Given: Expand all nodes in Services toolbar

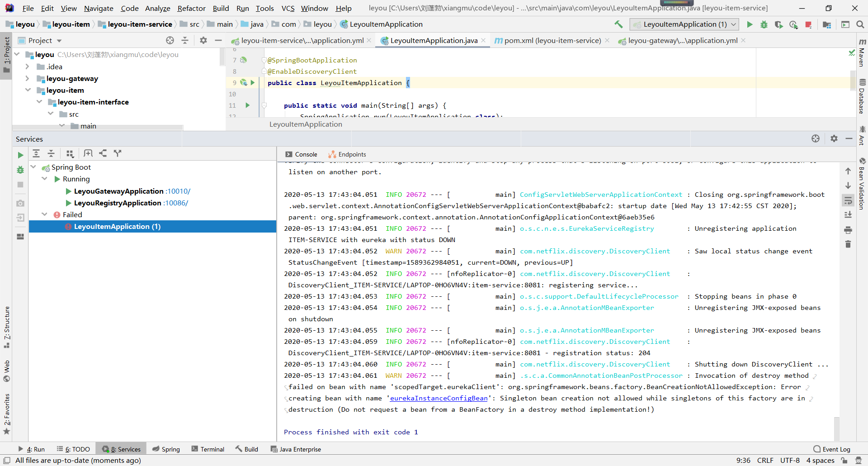Looking at the screenshot, I should tap(36, 153).
